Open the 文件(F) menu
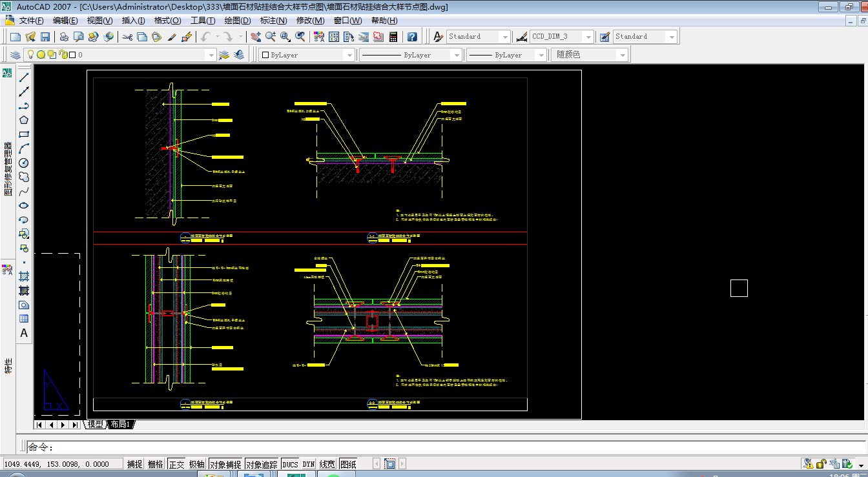The width and height of the screenshot is (868, 477). click(31, 21)
